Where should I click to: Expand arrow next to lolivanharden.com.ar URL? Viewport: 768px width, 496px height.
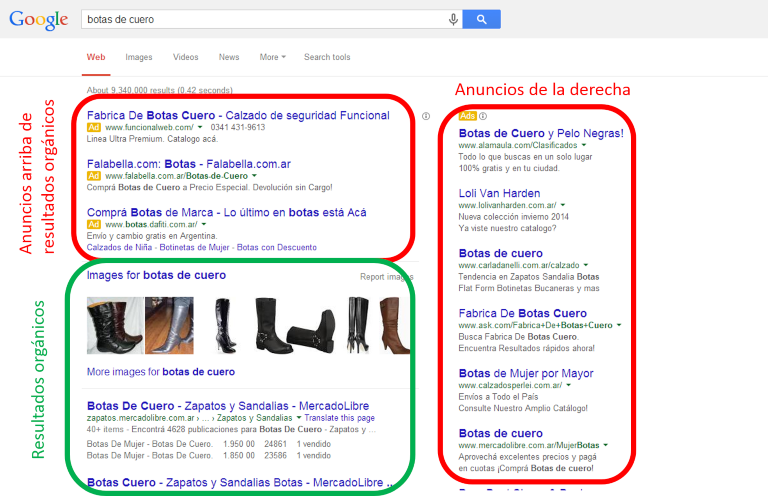563,205
